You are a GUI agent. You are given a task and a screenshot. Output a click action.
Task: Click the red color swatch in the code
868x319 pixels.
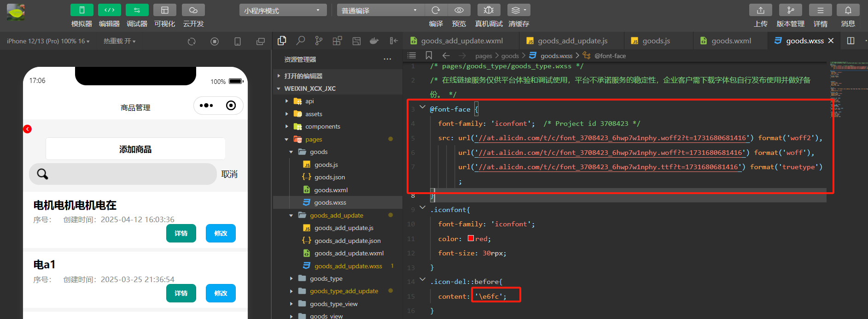pyautogui.click(x=471, y=238)
